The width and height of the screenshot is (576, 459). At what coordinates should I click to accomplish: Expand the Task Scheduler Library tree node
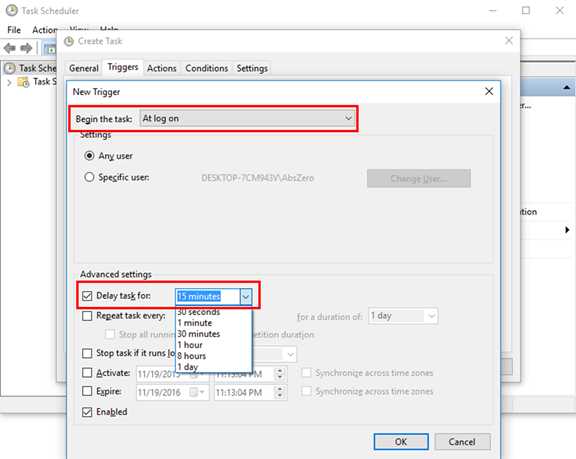pyautogui.click(x=9, y=83)
